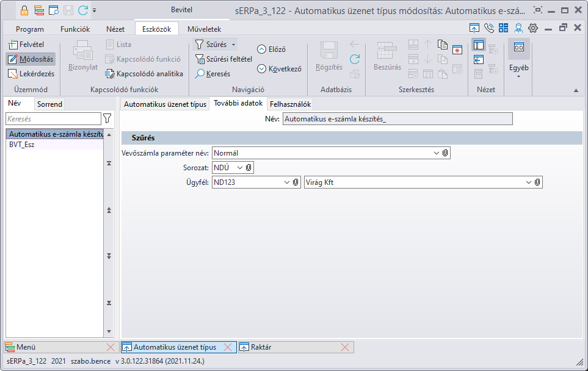Click the user profile icon in top-right
Screen dimensions: 588x371
coord(518,28)
